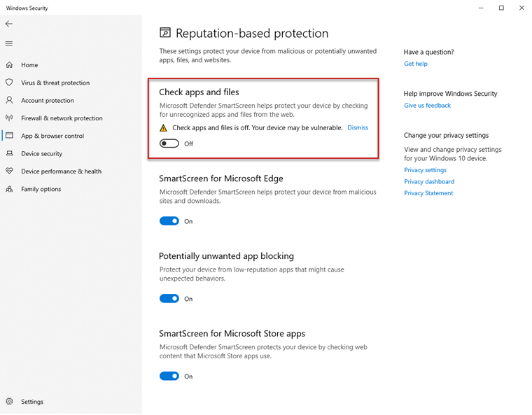This screenshot has width=532, height=415.
Task: Click the Virus & threat protection shield icon
Action: coord(9,83)
